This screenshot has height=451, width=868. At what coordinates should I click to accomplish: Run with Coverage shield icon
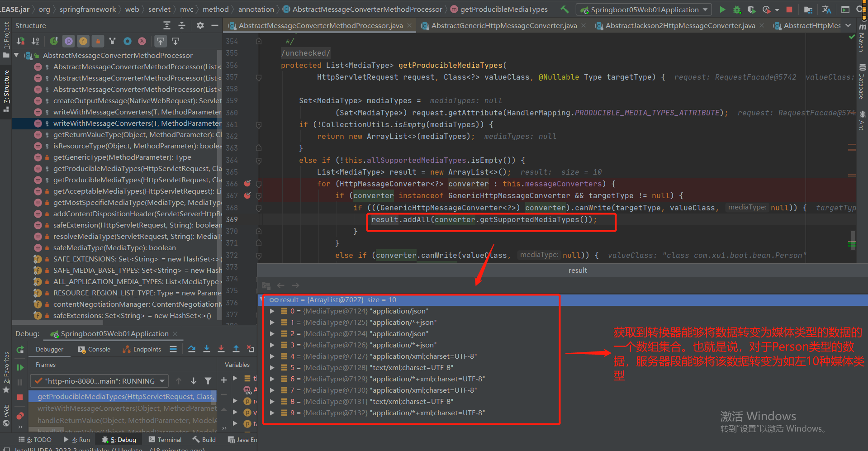point(751,9)
